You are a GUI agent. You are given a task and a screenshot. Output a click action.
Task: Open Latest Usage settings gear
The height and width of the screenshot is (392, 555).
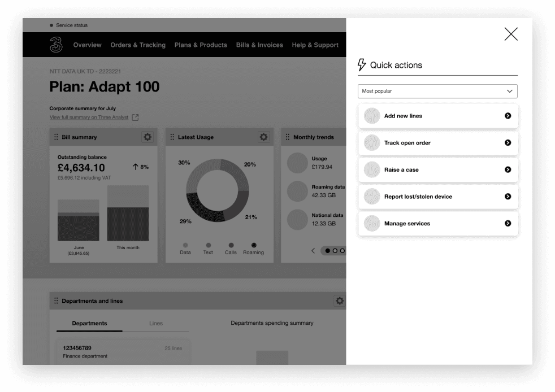pyautogui.click(x=263, y=137)
